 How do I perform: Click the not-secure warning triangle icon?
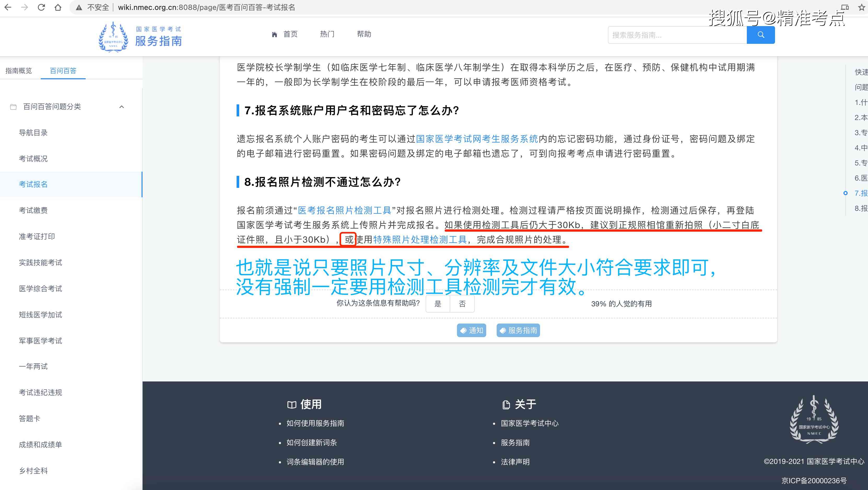(79, 7)
